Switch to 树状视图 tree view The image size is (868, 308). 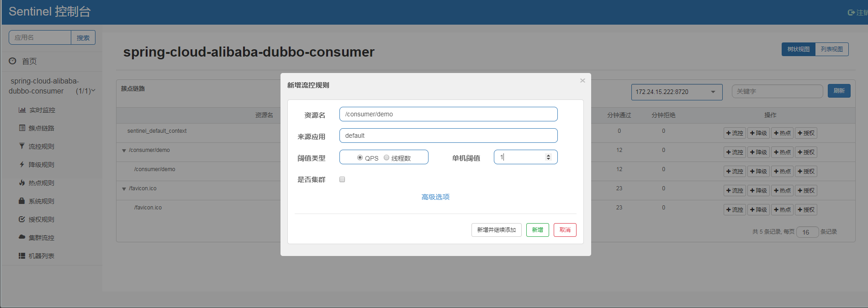798,49
